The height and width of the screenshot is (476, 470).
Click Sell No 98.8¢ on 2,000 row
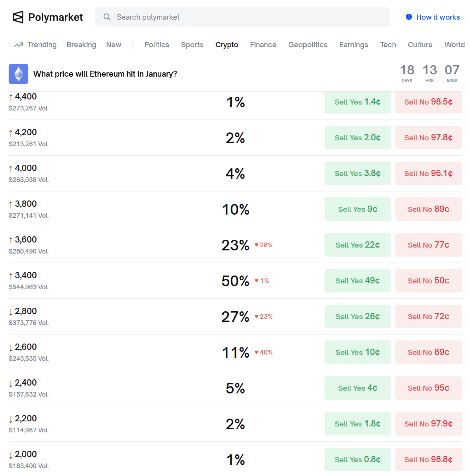pyautogui.click(x=428, y=459)
